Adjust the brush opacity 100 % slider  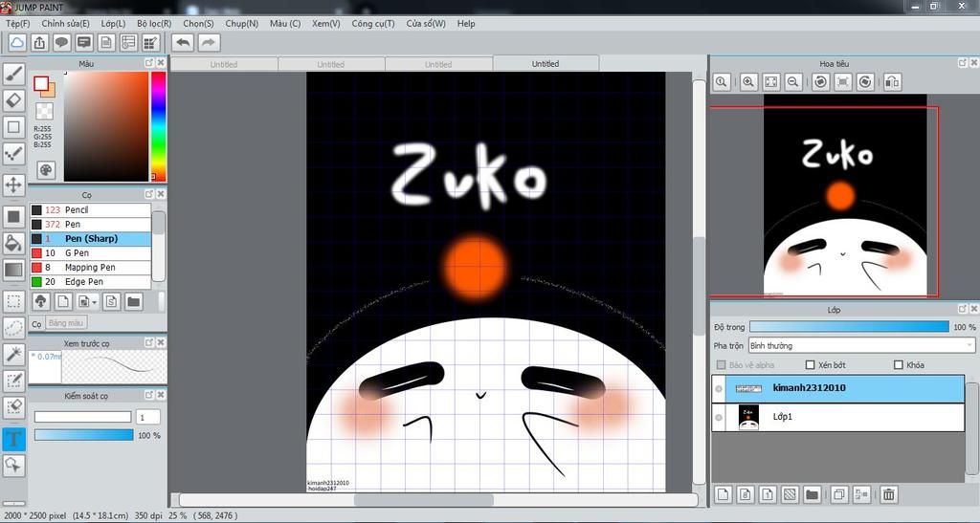click(84, 435)
